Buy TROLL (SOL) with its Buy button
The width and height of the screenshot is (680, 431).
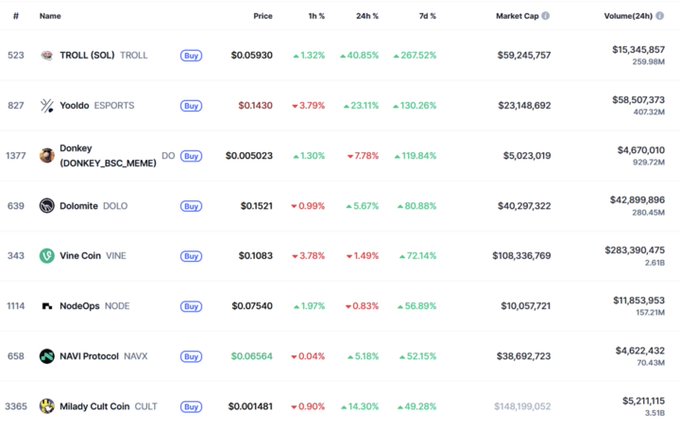click(x=191, y=56)
